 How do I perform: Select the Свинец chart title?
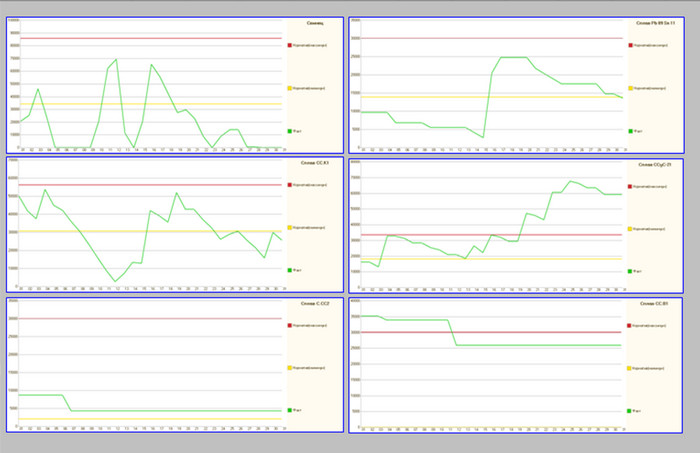tap(314, 21)
